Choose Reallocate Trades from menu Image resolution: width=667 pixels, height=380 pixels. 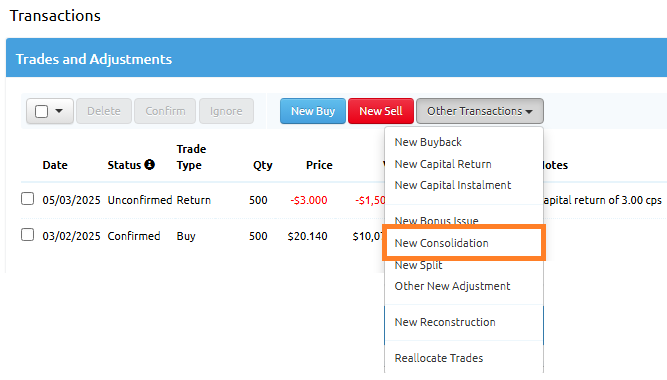coord(439,358)
